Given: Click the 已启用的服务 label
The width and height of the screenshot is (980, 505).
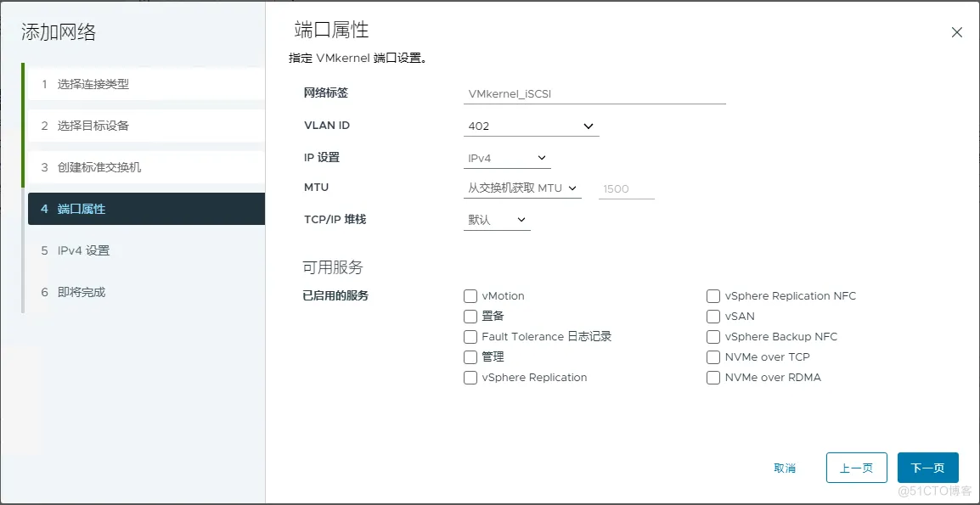Looking at the screenshot, I should pyautogui.click(x=335, y=295).
